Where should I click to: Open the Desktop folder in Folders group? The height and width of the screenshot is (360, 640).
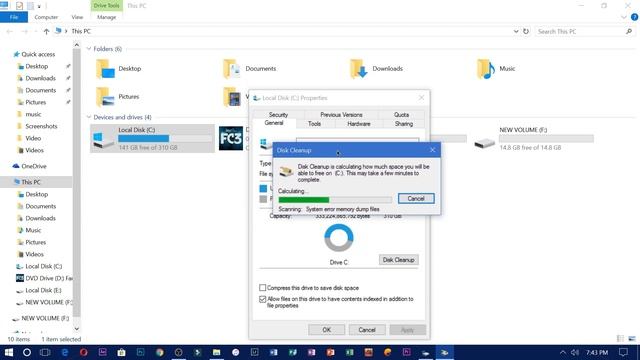(118, 69)
